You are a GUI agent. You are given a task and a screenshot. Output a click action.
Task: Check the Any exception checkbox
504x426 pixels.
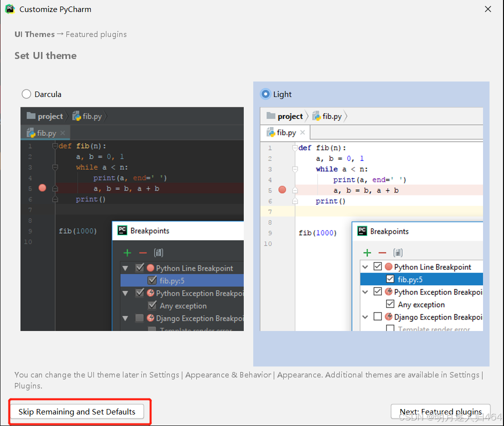tap(390, 304)
